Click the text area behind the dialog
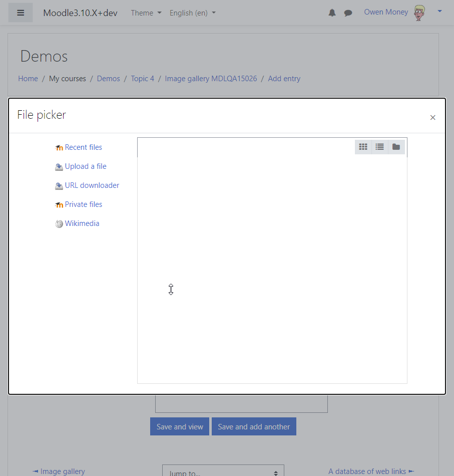The height and width of the screenshot is (476, 454). 241,404
